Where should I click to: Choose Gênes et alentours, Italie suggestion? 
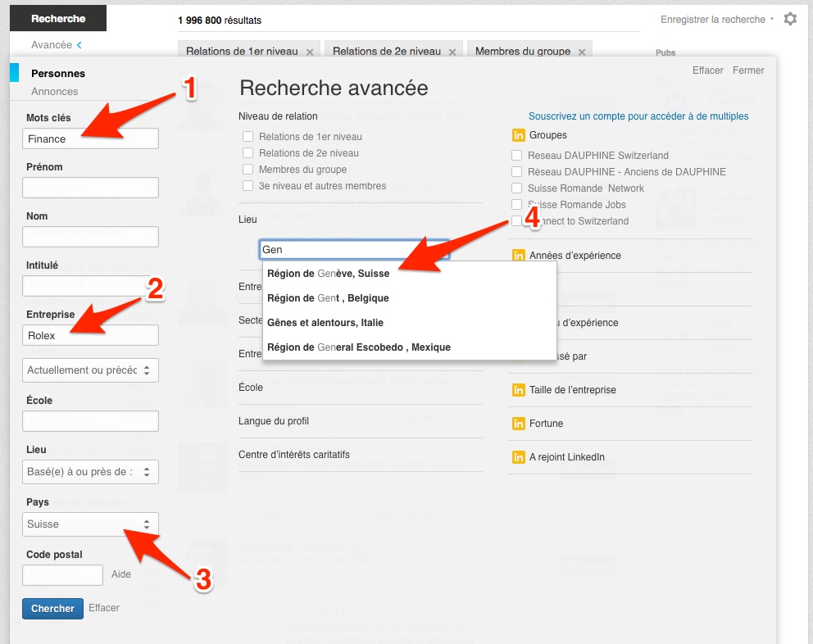tap(325, 323)
